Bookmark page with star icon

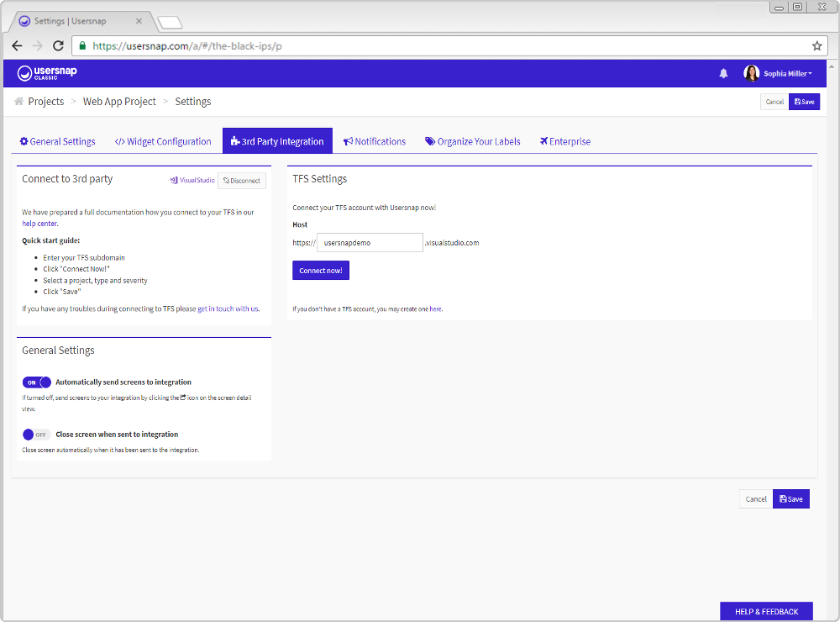coord(816,46)
